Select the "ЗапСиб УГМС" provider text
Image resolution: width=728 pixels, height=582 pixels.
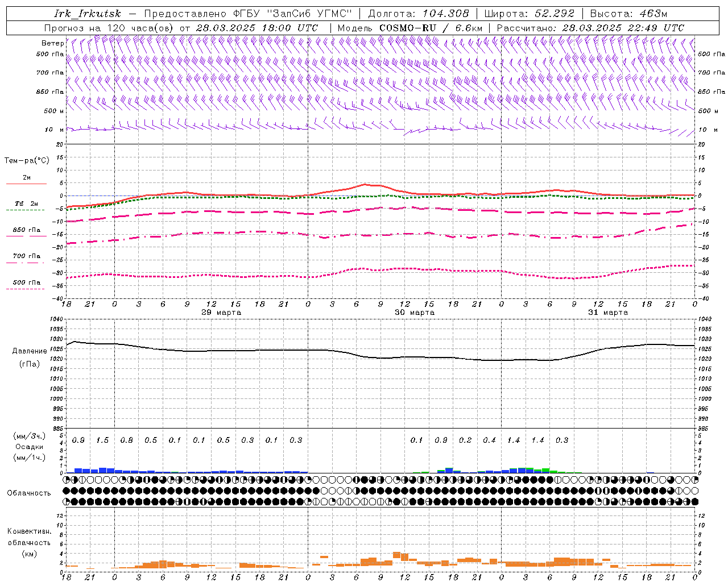309,14
